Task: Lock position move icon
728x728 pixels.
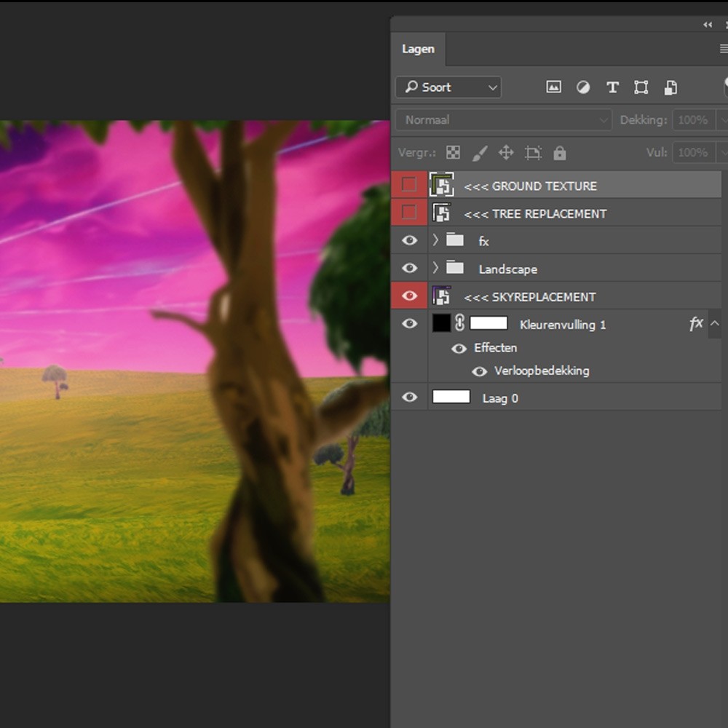Action: [506, 153]
